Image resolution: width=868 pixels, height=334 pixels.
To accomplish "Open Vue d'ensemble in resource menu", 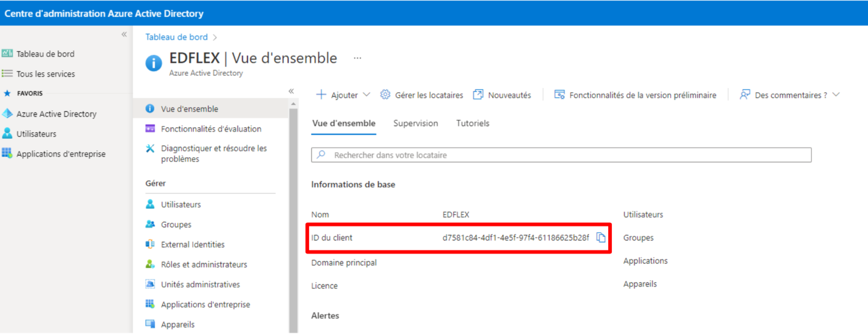I will coord(211,108).
